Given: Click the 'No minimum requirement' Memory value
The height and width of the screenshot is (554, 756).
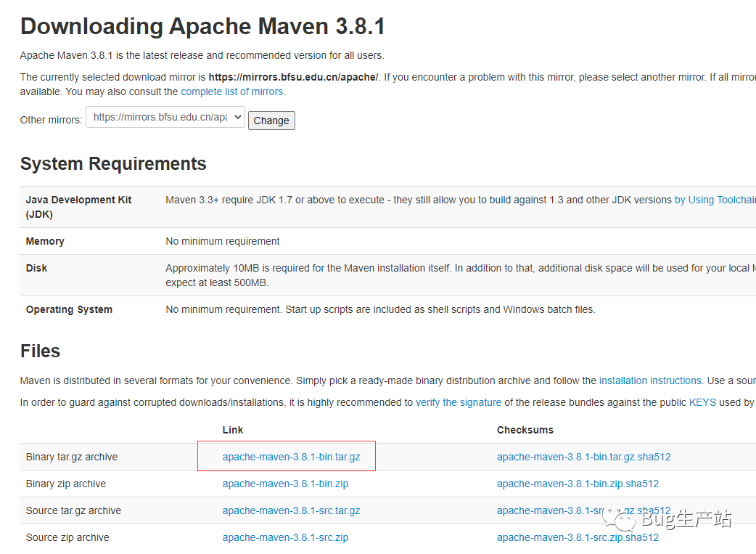Looking at the screenshot, I should (x=223, y=241).
